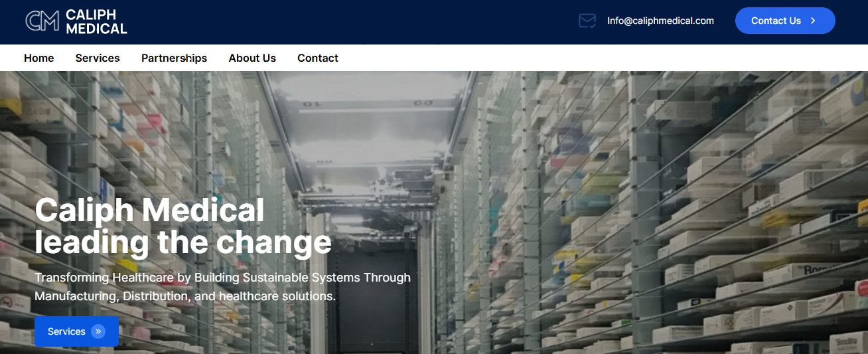Click double-chevron icon in Services button
Image resolution: width=868 pixels, height=354 pixels.
tap(98, 331)
